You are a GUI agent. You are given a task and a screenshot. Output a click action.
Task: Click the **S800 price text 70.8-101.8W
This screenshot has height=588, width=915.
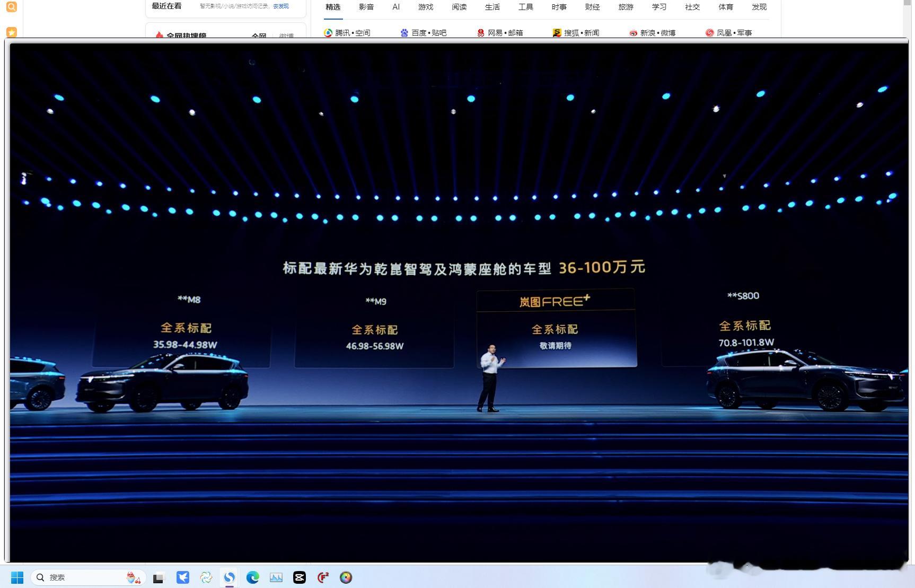[x=746, y=343]
